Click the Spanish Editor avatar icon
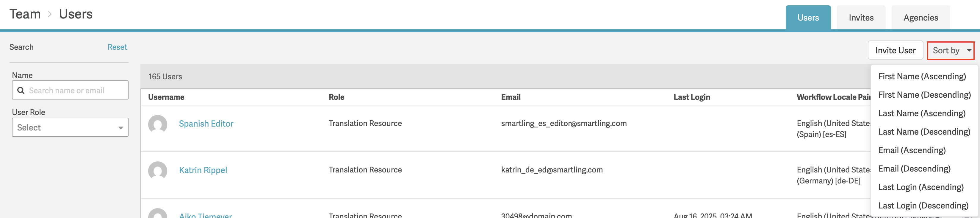Image resolution: width=980 pixels, height=218 pixels. [x=157, y=124]
